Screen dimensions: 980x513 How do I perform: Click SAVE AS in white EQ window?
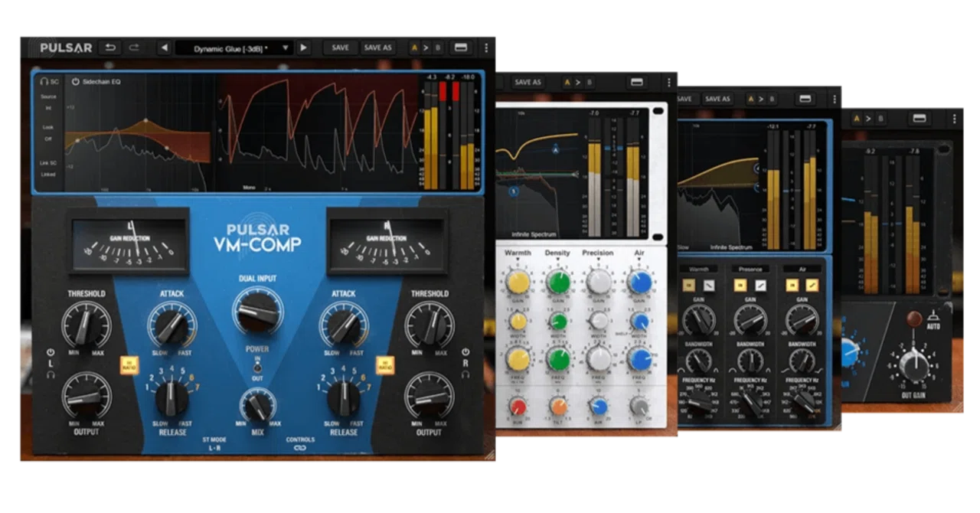pos(528,83)
